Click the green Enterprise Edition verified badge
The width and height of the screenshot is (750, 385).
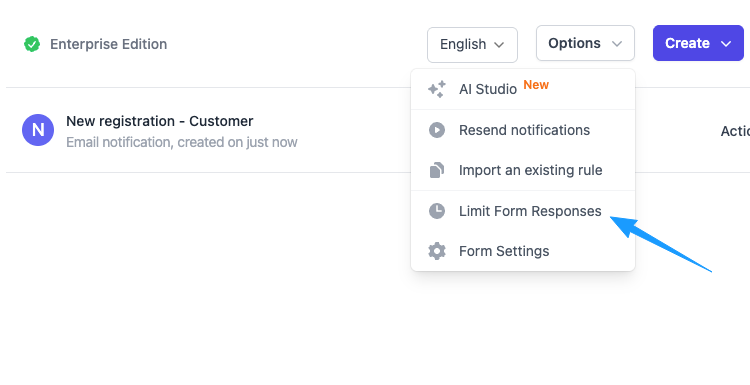click(x=32, y=44)
